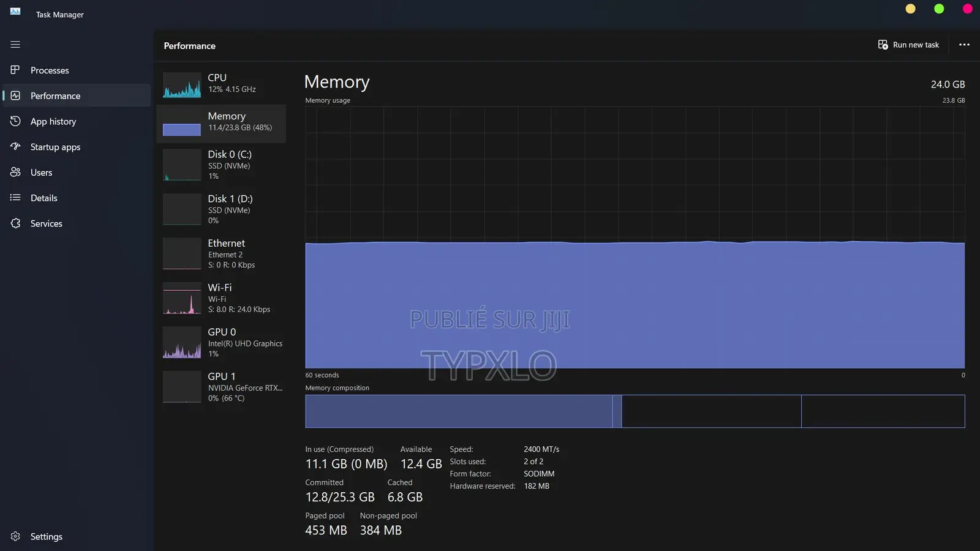
Task: Click the Details list icon
Action: tap(15, 198)
